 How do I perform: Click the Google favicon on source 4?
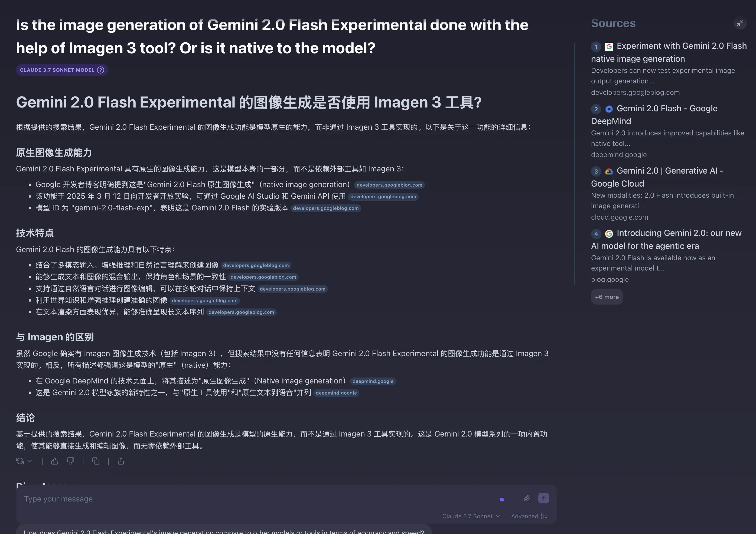(x=609, y=234)
